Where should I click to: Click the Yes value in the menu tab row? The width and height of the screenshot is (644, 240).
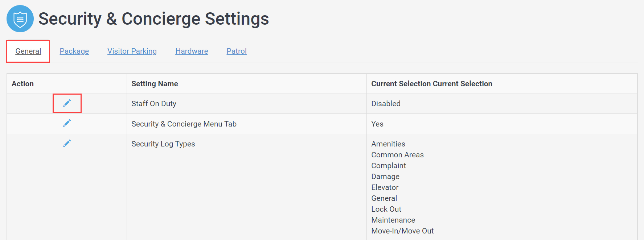377,124
